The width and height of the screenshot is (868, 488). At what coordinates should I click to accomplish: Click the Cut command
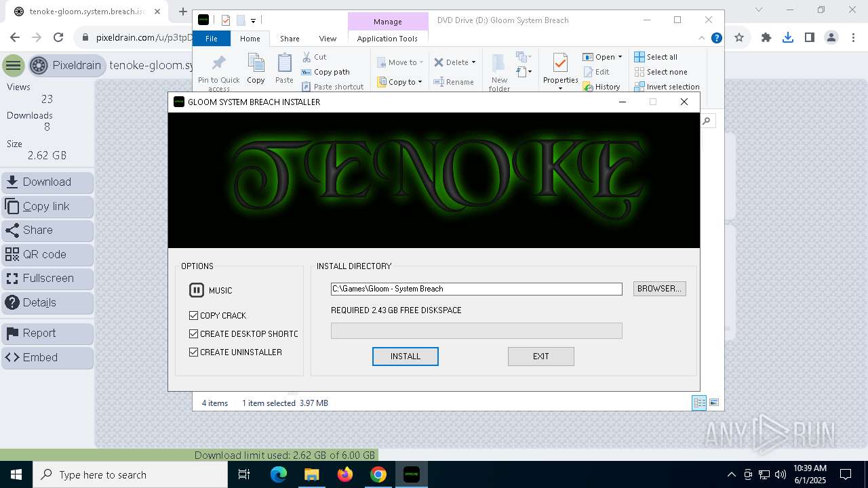(x=314, y=57)
